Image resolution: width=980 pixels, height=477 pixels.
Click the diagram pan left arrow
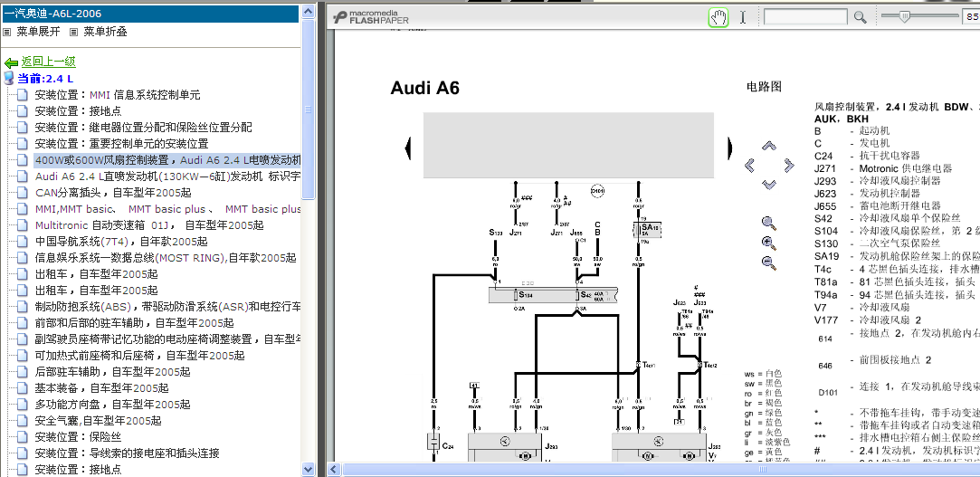pos(750,166)
